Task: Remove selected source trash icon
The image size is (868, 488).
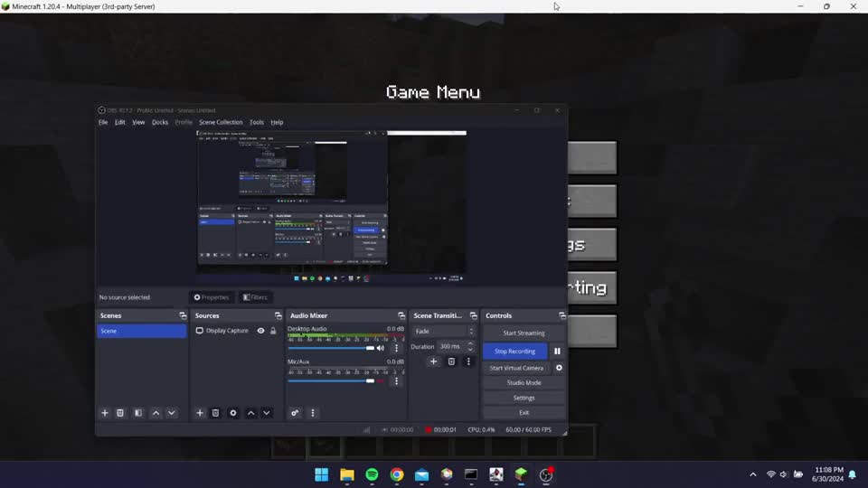Action: [215, 413]
